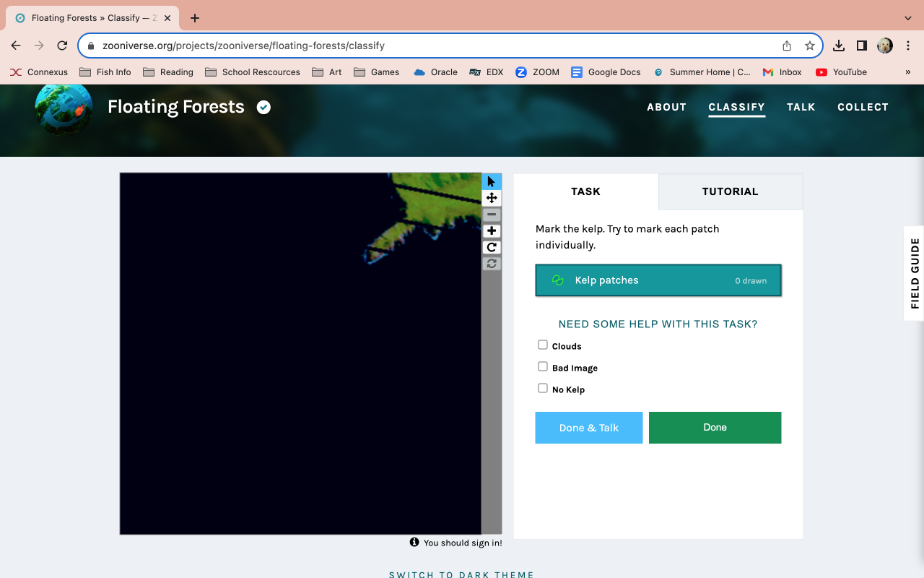Check the Bad Image checkbox
This screenshot has height=578, width=924.
click(x=543, y=367)
